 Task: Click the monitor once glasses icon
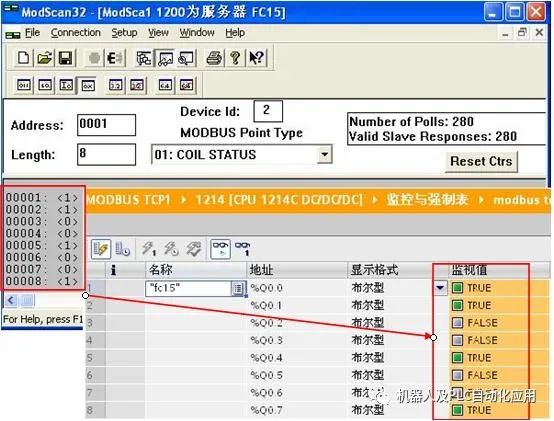tap(243, 249)
